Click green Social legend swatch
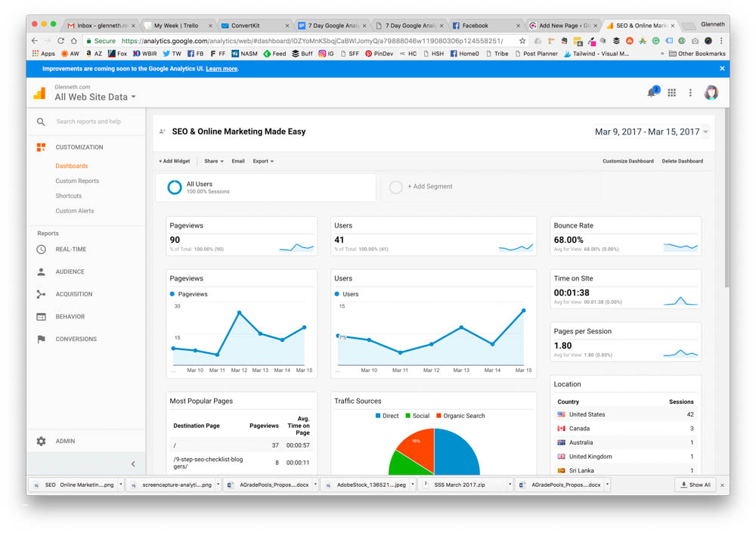This screenshot has height=533, width=756. pyautogui.click(x=408, y=416)
